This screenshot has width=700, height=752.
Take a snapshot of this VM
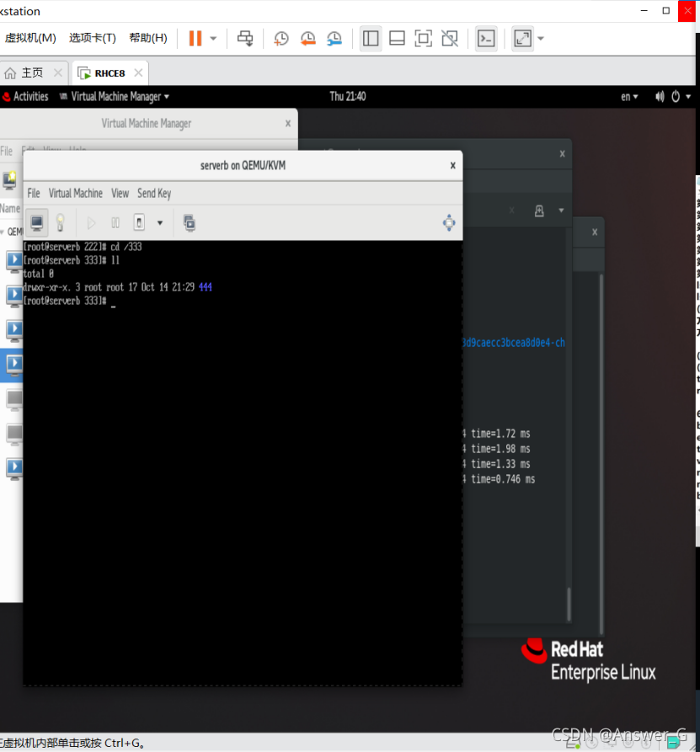point(281,39)
